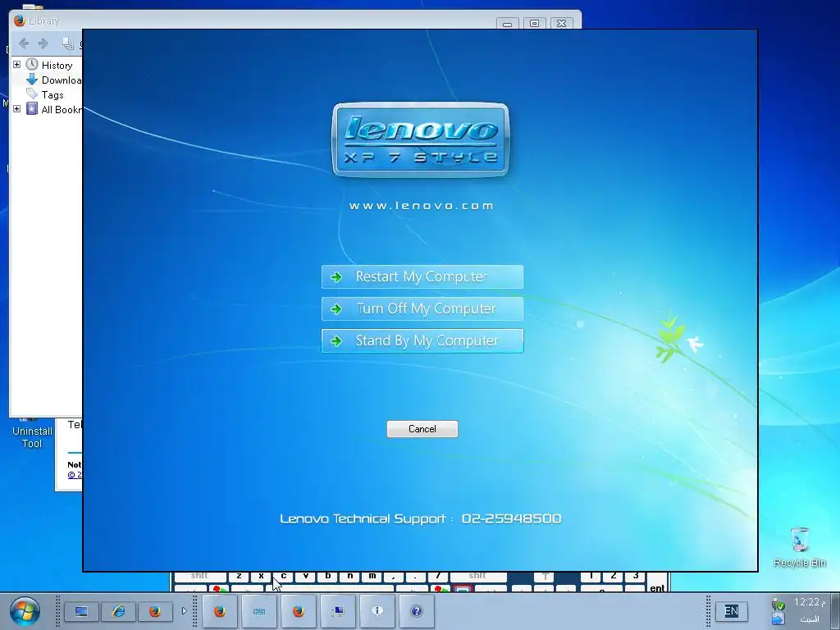Select Downloads in the Library sidebar
840x630 pixels.
click(x=61, y=80)
